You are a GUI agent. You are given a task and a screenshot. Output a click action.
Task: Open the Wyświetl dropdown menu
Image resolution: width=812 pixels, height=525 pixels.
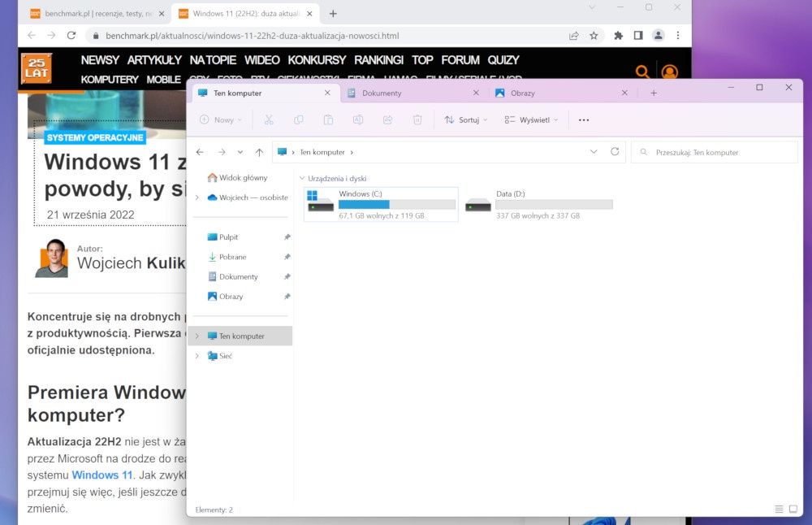pyautogui.click(x=531, y=119)
